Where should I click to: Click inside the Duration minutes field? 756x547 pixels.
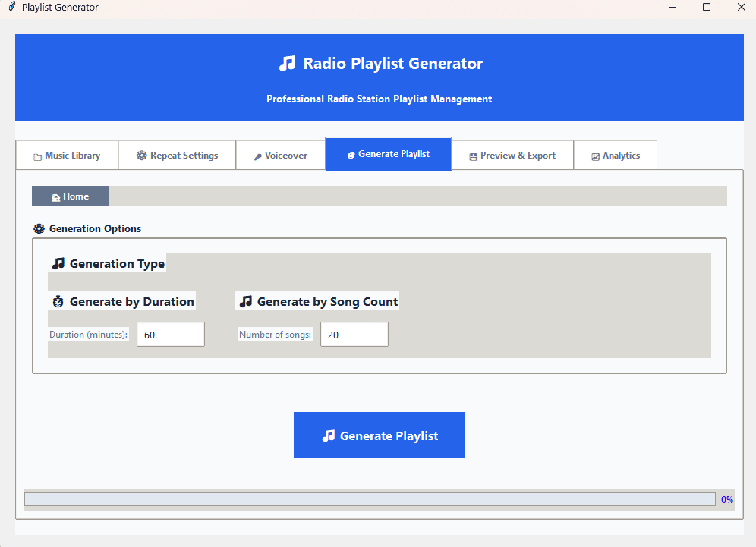pos(170,334)
